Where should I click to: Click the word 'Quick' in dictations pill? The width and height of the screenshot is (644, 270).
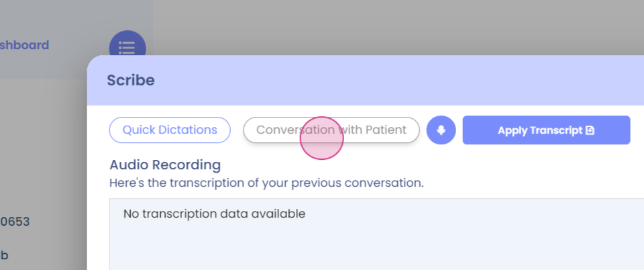tap(138, 130)
